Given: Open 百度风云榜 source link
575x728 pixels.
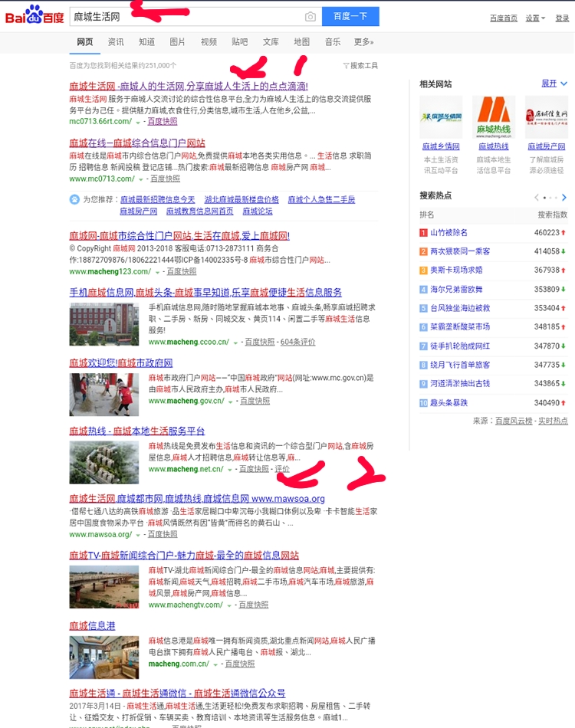Looking at the screenshot, I should [x=514, y=421].
